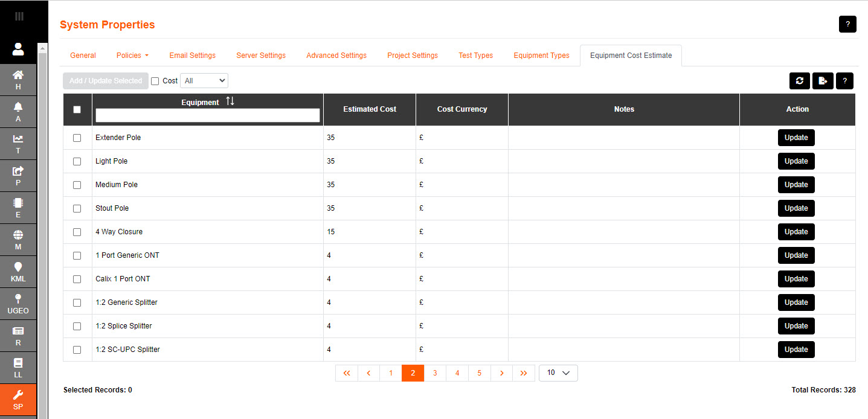The height and width of the screenshot is (419, 868).
Task: Click Update for the 4 Way Closure row
Action: coord(796,232)
